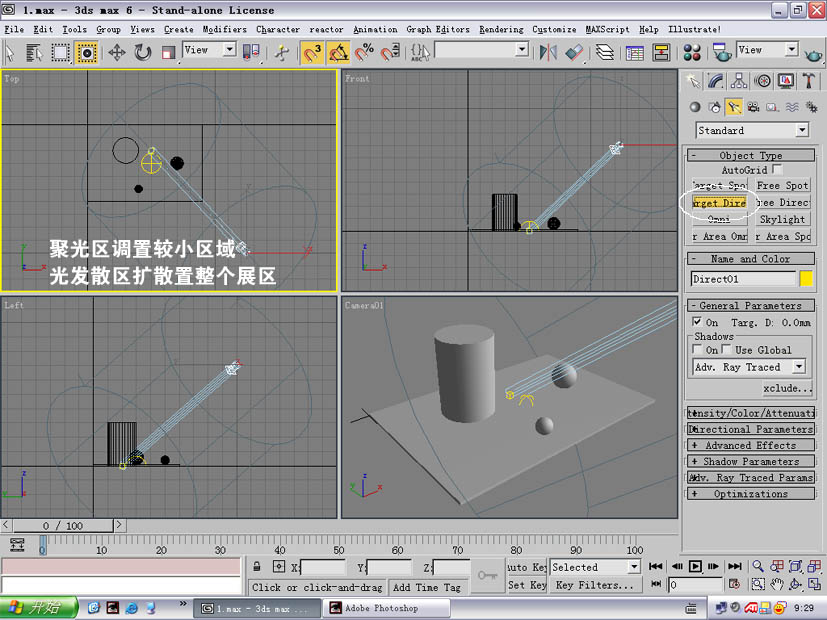Viewport: 827px width, 620px height.
Task: Open the Graph Editors menu
Action: (x=438, y=30)
